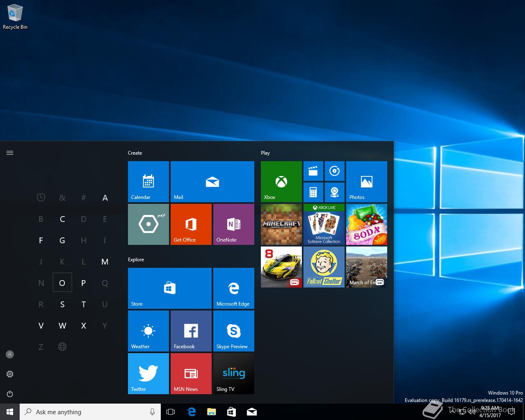Screen dimensions: 525x420
Task: Open the Asphalt 8 racing tile
Action: [x=281, y=267]
